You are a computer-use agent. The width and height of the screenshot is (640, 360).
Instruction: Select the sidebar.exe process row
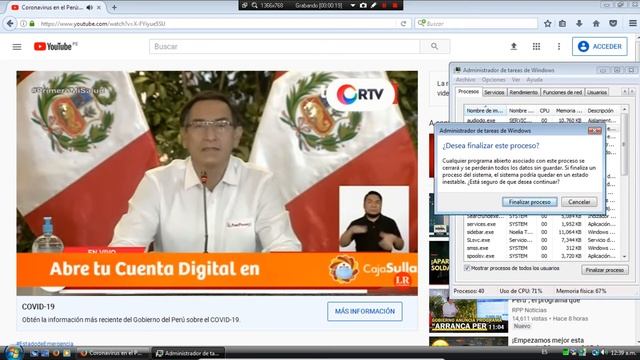(542, 232)
